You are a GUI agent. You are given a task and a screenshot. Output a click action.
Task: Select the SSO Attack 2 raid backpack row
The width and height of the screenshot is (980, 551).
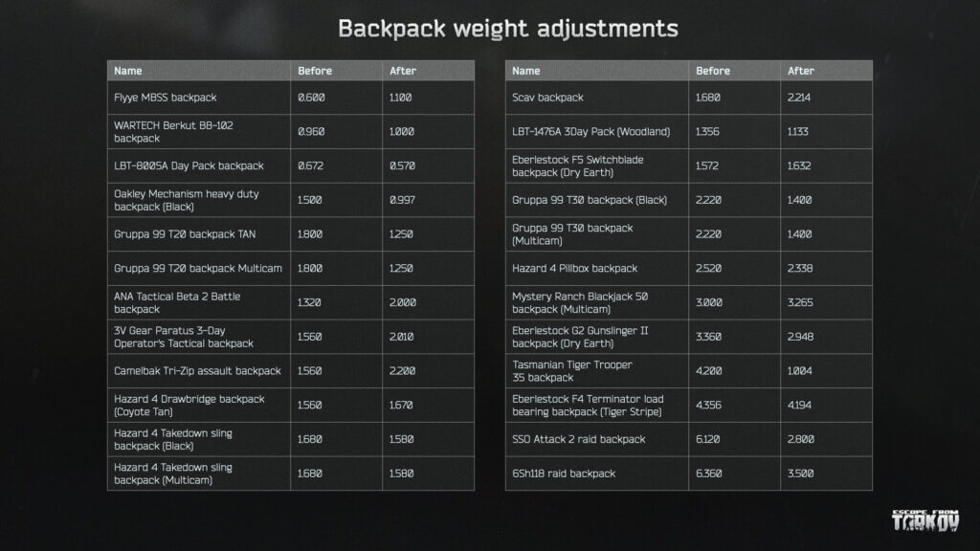pos(579,440)
